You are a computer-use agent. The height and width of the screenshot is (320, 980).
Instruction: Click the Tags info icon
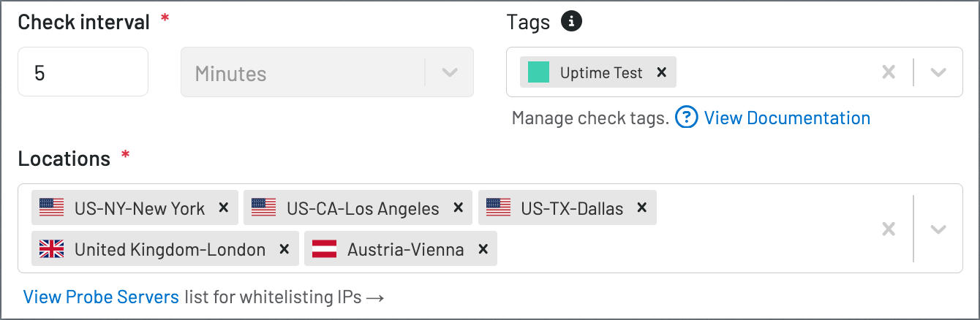(x=572, y=23)
